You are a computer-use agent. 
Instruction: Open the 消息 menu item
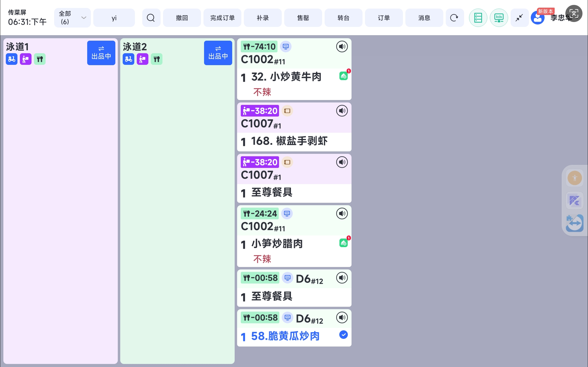point(424,18)
